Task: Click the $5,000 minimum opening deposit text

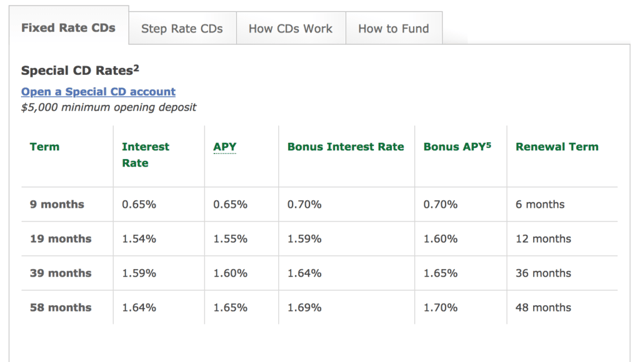Action: pyautogui.click(x=109, y=107)
